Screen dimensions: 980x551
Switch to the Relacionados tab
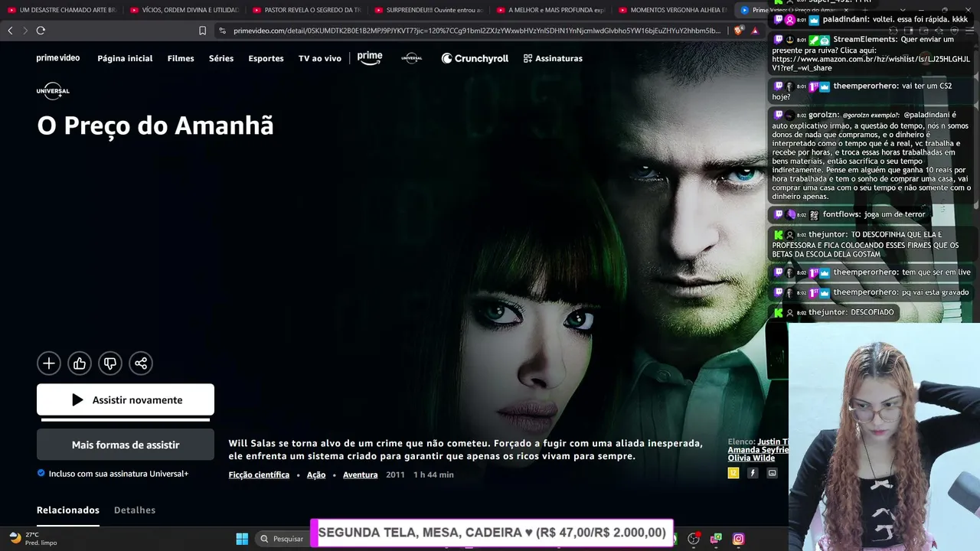tap(68, 510)
